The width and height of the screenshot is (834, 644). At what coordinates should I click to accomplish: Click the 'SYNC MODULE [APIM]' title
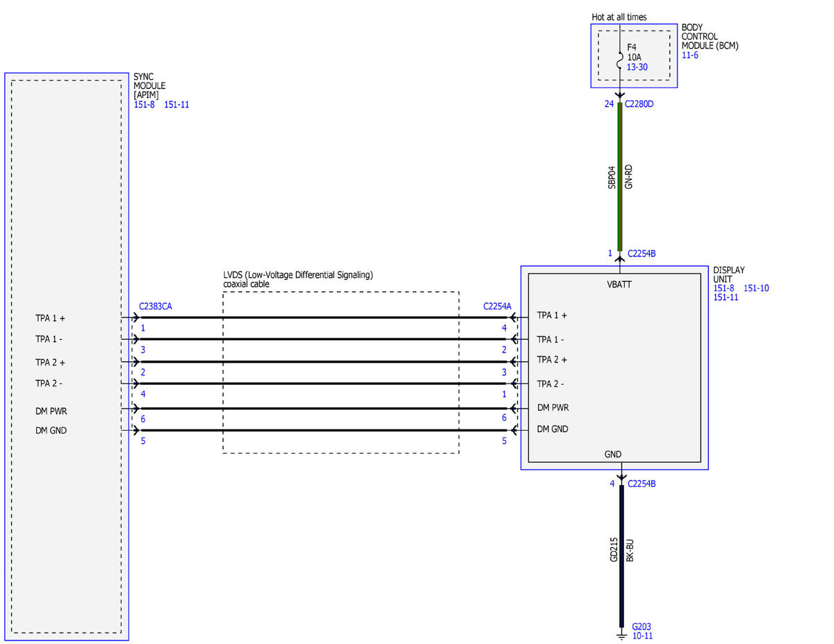tap(149, 86)
